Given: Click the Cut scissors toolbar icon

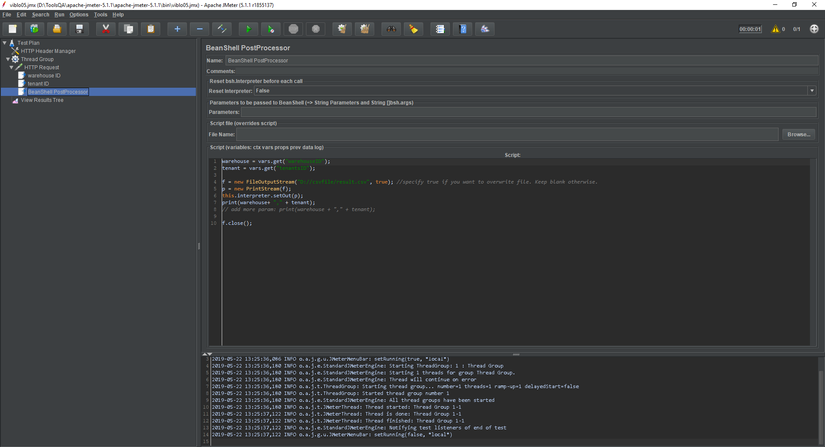Looking at the screenshot, I should click(x=105, y=29).
